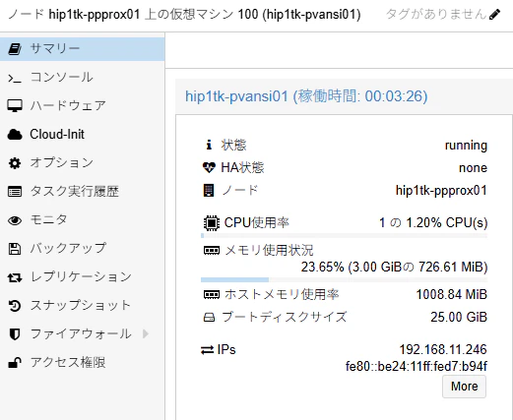
Task: Click the HA state value none
Action: pos(473,168)
